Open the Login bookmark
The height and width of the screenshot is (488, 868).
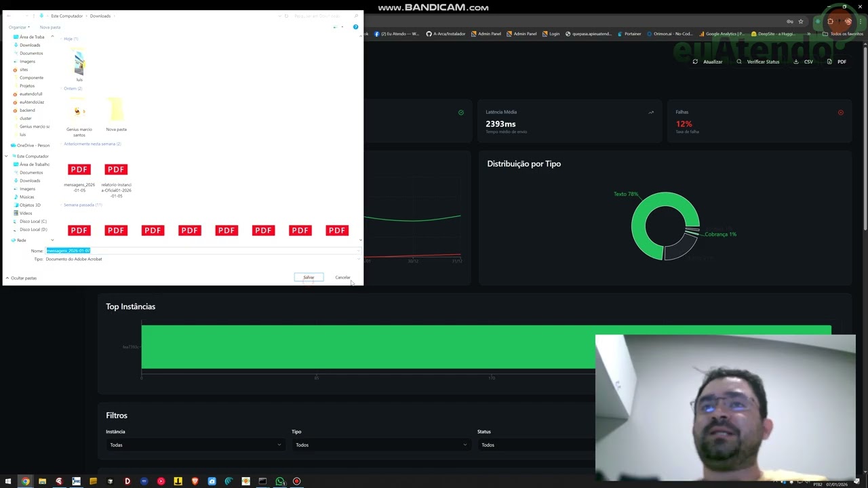click(551, 34)
